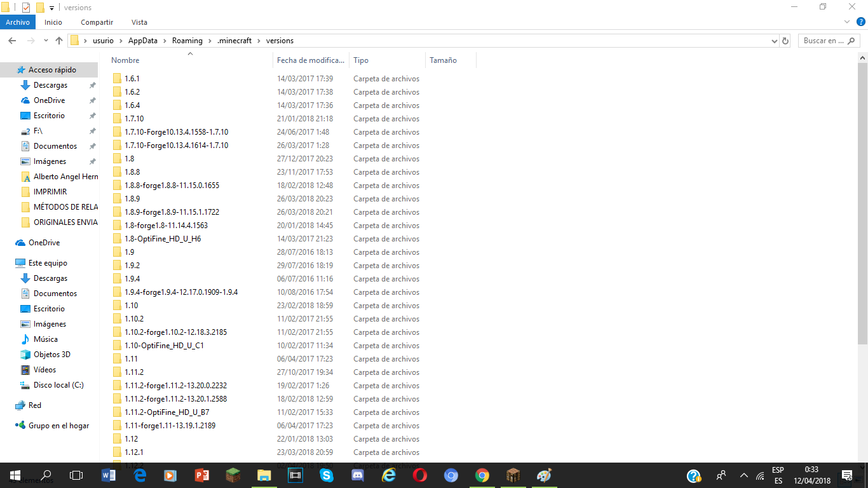The image size is (868, 488).
Task: Click the Buscar search box
Action: pos(829,41)
